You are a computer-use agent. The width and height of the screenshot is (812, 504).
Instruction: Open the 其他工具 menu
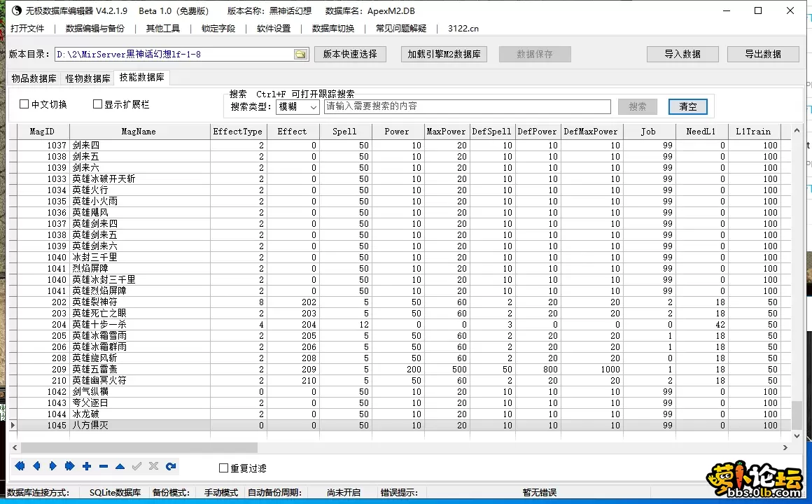[163, 29]
